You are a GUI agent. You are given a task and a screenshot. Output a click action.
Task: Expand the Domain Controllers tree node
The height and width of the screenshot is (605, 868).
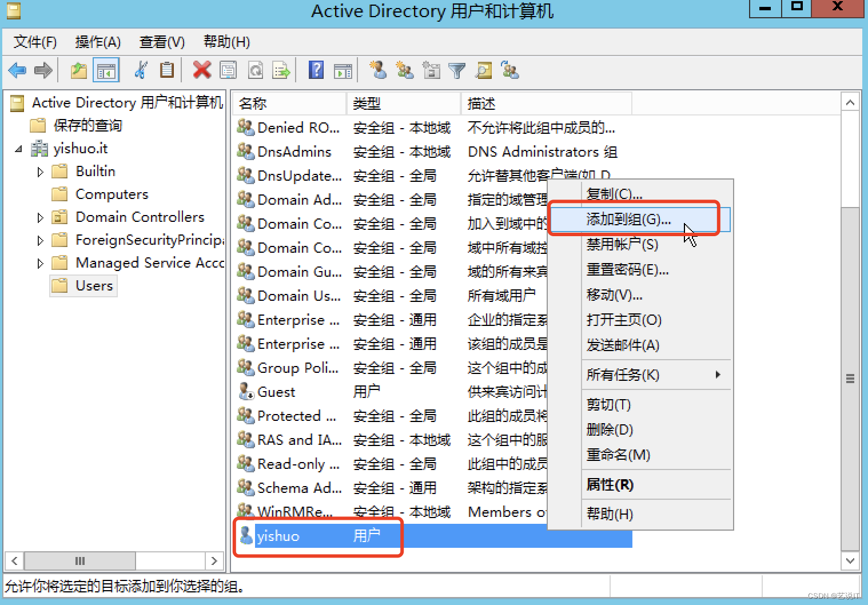pyautogui.click(x=40, y=218)
